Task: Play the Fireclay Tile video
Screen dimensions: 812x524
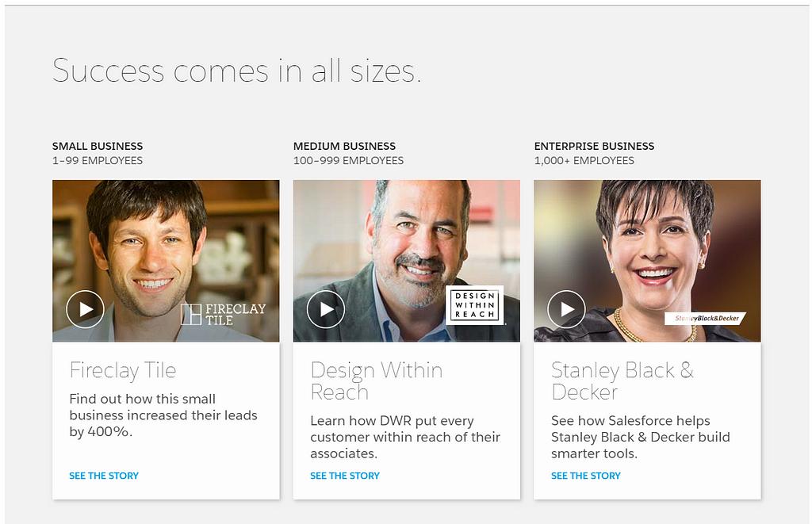Action: [86, 309]
